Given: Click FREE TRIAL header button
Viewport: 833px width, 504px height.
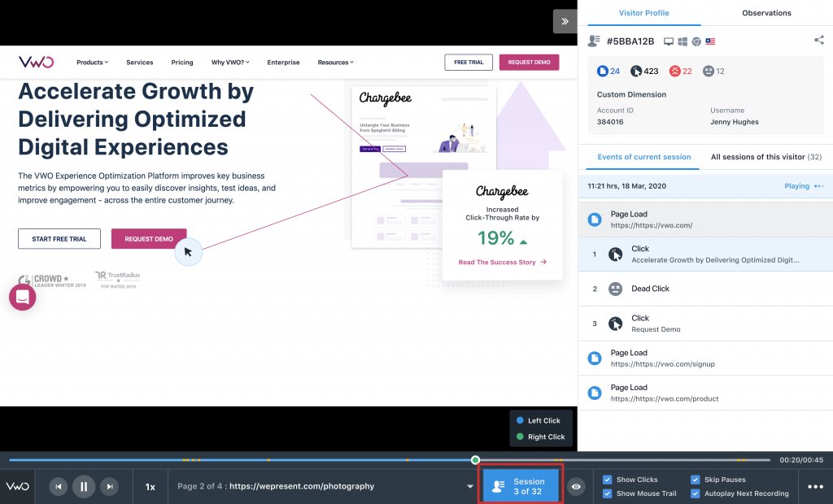Looking at the screenshot, I should (x=469, y=62).
